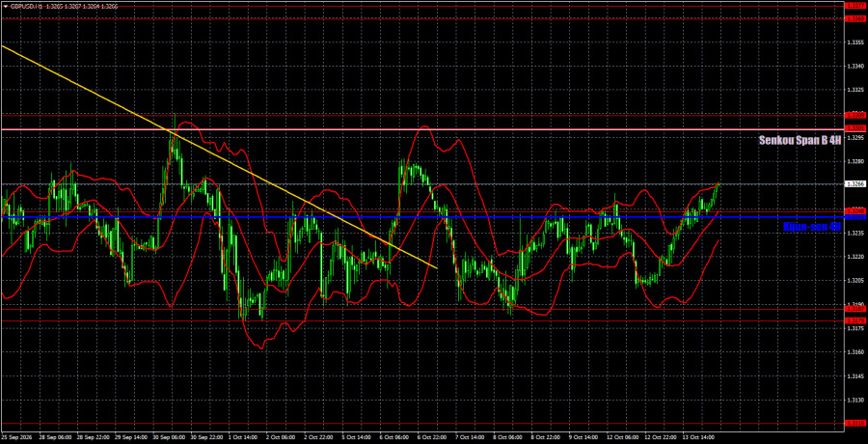The width and height of the screenshot is (868, 444).
Task: Click the 1.3309 red price tag
Action: click(855, 115)
